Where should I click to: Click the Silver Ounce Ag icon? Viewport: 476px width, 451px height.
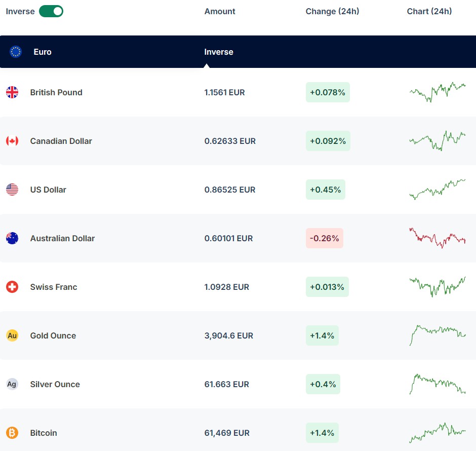[x=12, y=384]
